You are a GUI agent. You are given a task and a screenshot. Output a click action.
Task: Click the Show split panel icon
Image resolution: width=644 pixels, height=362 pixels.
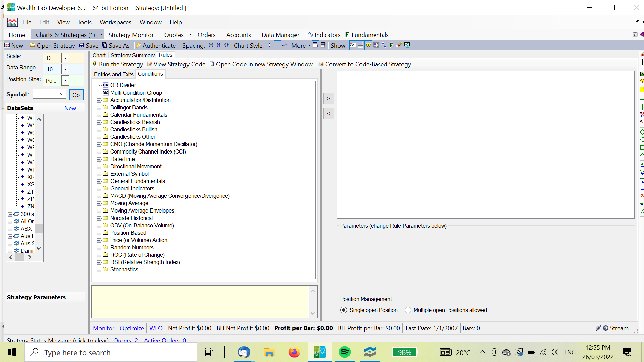pyautogui.click(x=376, y=45)
